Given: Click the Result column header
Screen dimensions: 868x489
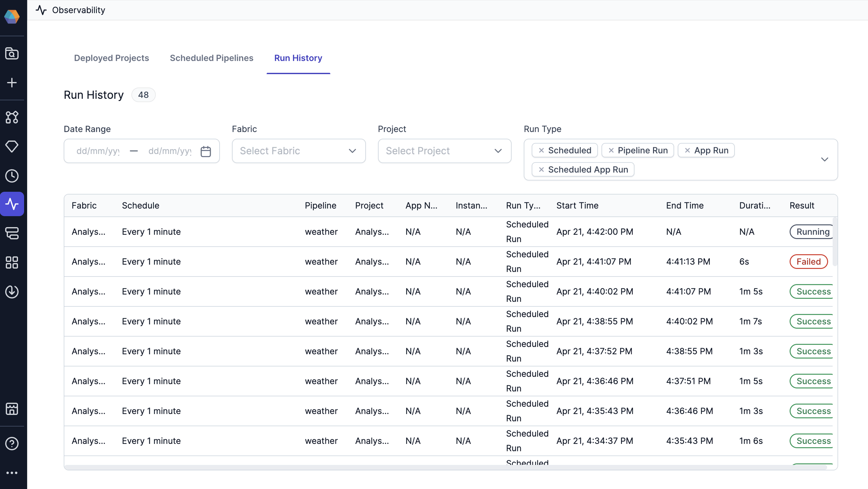Looking at the screenshot, I should [x=802, y=205].
